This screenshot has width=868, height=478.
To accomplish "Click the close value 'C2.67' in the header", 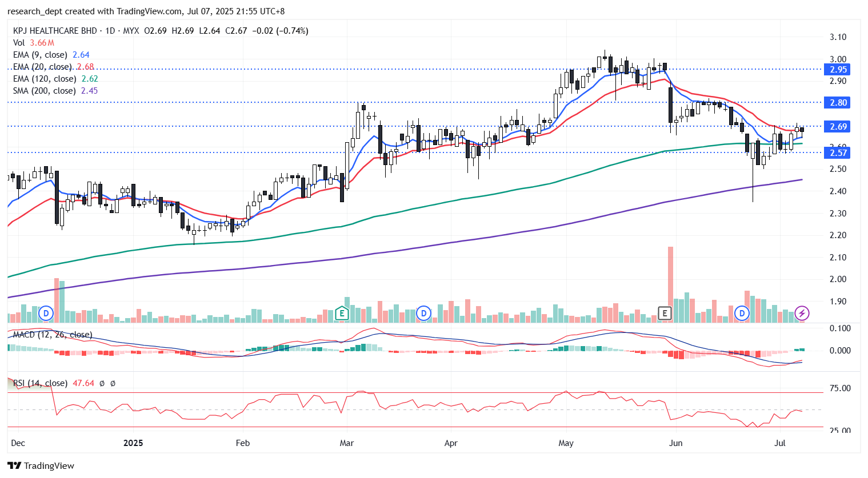I will tap(236, 31).
